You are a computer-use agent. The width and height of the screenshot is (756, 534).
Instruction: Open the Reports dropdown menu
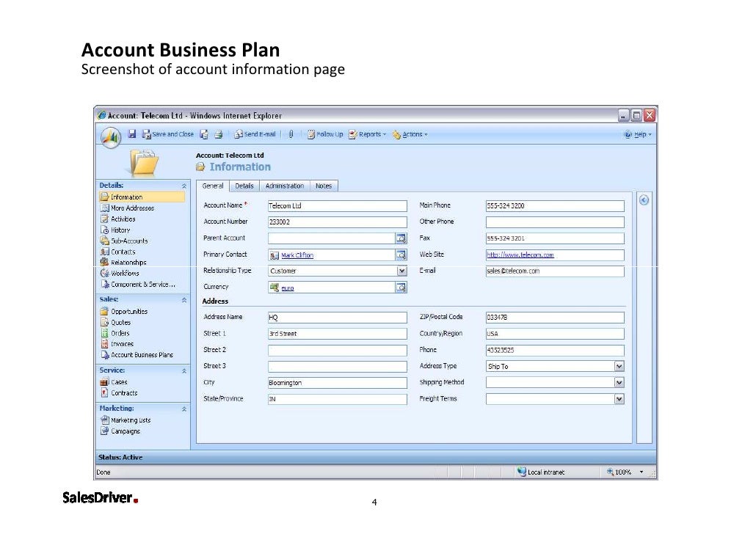pyautogui.click(x=368, y=134)
